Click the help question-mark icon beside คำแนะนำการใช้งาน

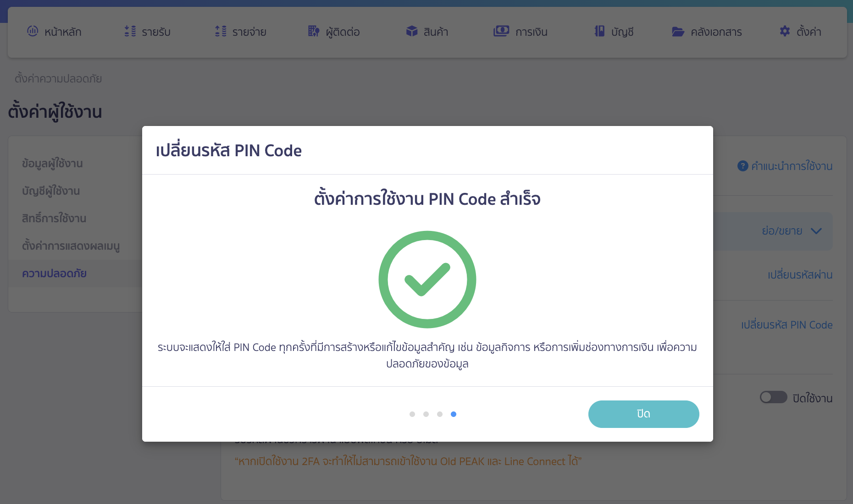[742, 166]
